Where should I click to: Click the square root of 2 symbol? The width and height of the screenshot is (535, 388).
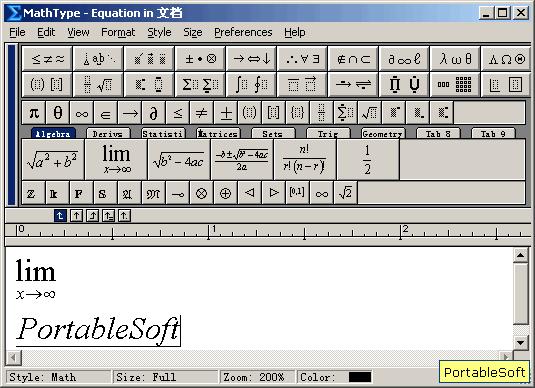[346, 193]
